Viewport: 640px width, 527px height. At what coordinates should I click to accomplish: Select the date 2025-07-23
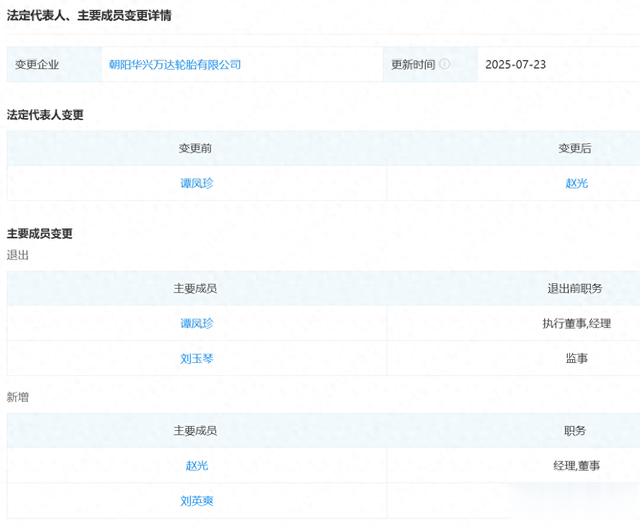click(x=516, y=64)
